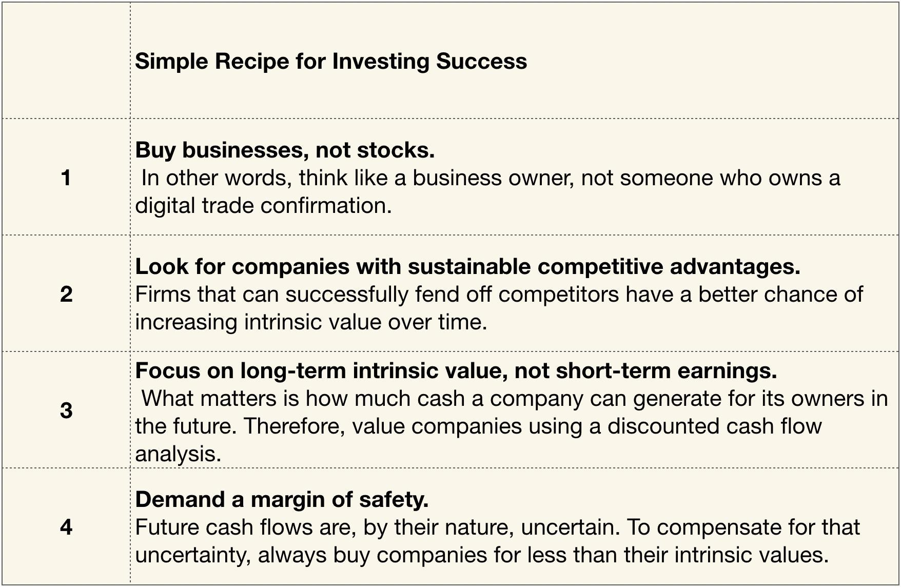This screenshot has width=901, height=588.
Task: Select row number 3 cell
Action: [x=66, y=410]
